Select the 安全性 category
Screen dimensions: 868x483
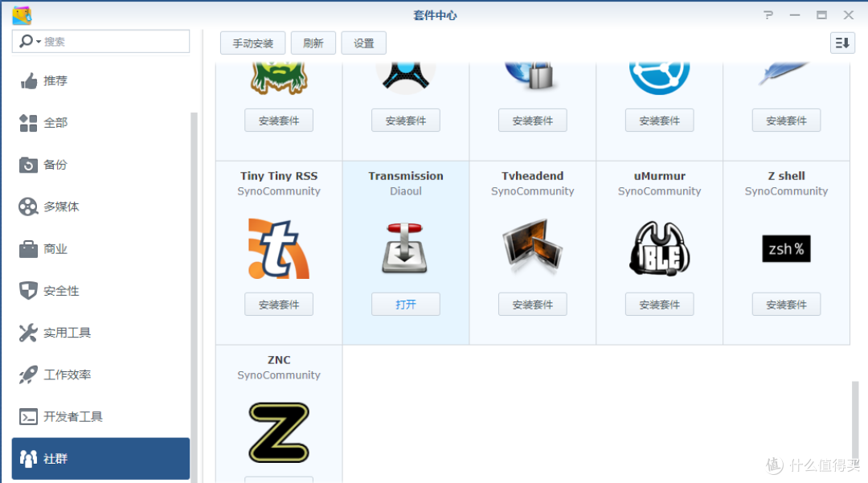coord(100,290)
